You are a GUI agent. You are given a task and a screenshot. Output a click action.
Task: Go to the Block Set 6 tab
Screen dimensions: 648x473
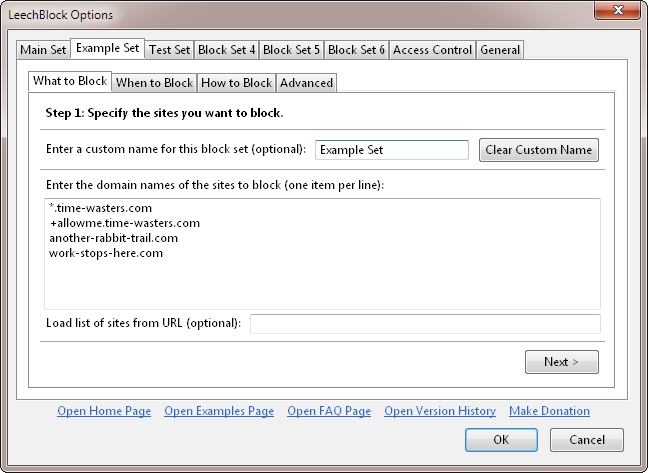[x=356, y=50]
